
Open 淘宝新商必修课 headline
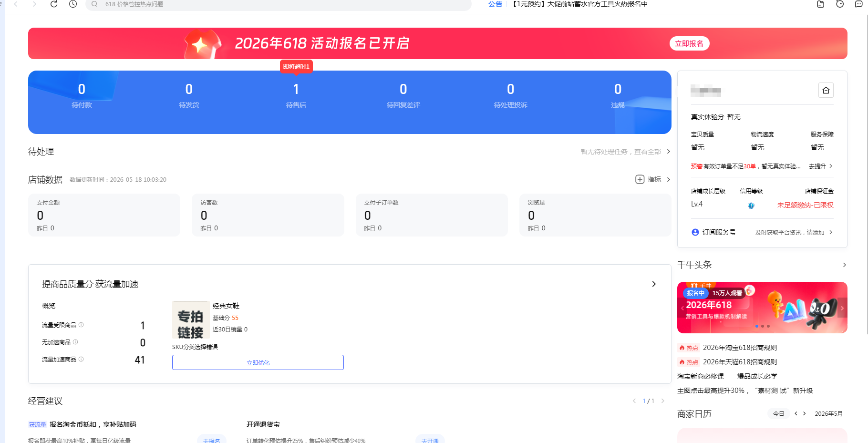point(727,376)
